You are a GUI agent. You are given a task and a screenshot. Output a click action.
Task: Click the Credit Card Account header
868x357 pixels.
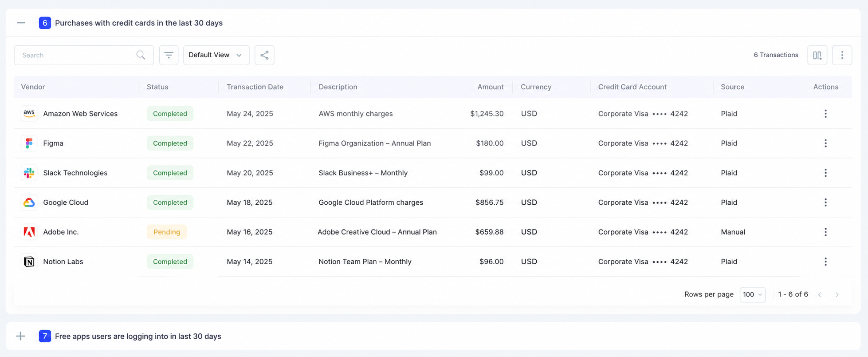(x=632, y=87)
